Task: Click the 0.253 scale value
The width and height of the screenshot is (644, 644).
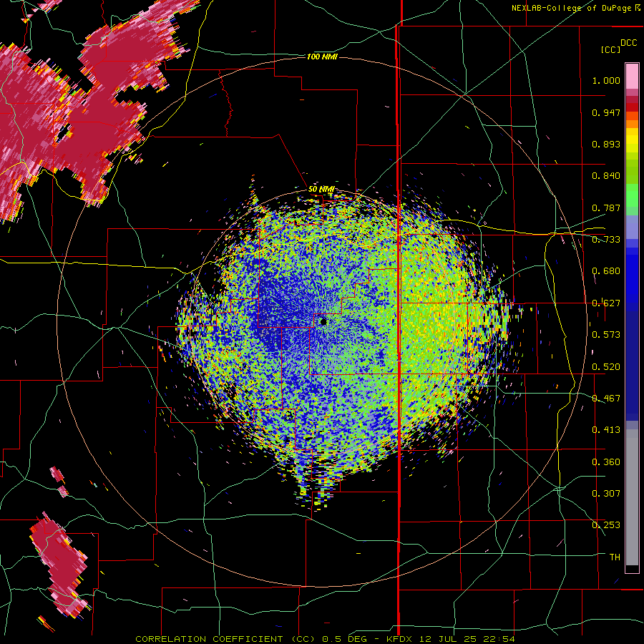Action: (606, 525)
